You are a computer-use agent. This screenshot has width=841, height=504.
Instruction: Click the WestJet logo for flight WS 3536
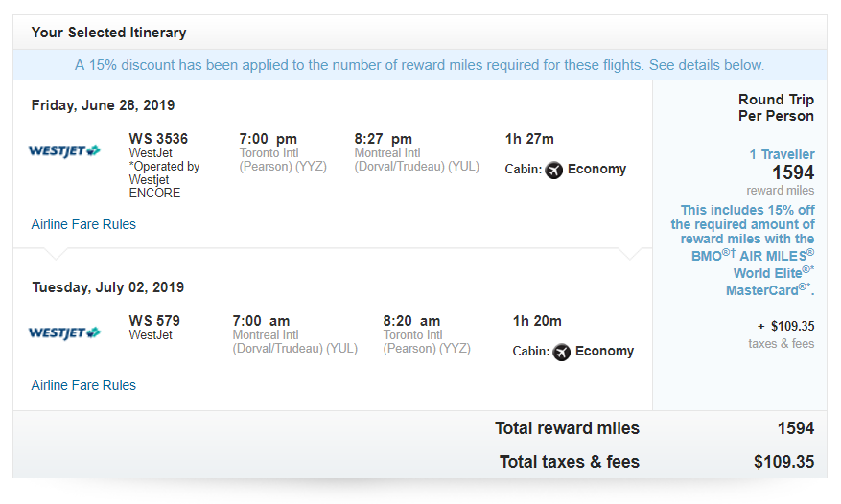coord(64,150)
